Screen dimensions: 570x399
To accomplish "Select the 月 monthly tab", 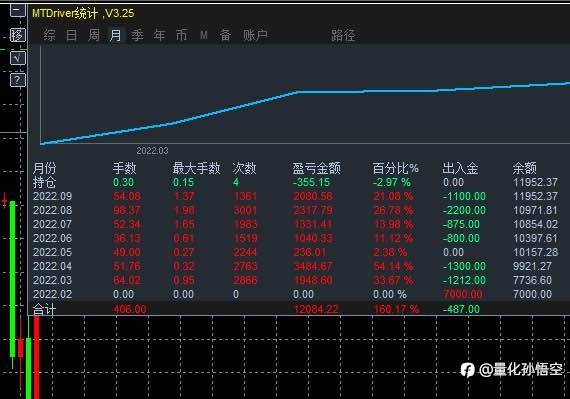I will tap(116, 35).
